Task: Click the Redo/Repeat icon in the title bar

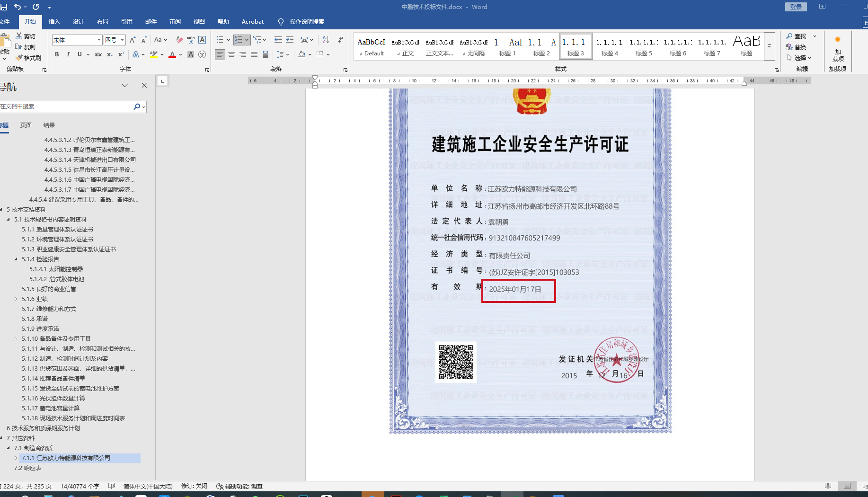Action: 35,7
